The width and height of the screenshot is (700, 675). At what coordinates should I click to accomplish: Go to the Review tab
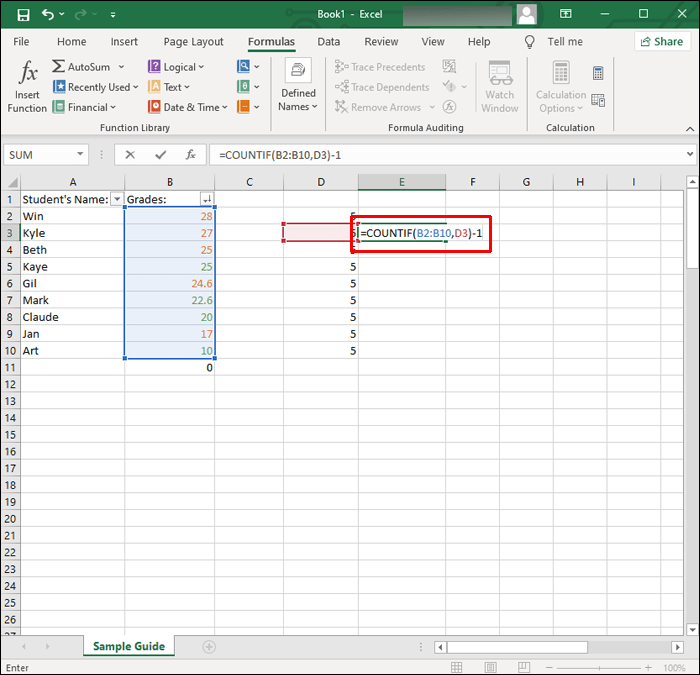click(381, 42)
